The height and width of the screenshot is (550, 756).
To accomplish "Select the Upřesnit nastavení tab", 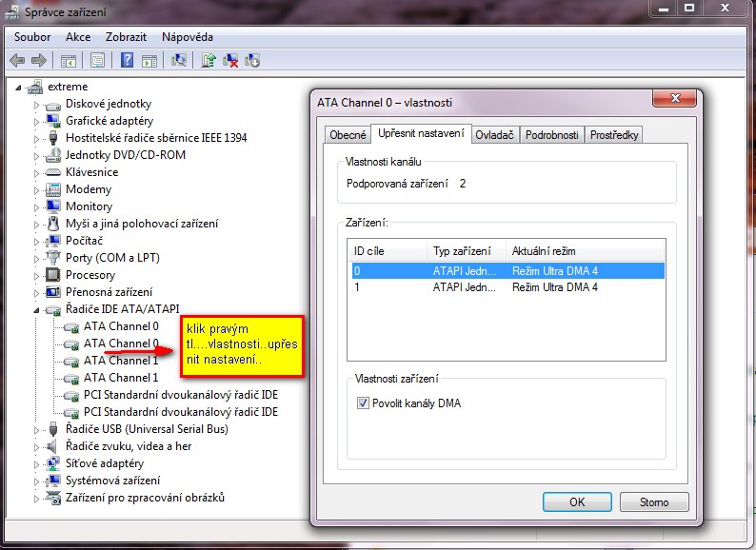I will pos(421,133).
